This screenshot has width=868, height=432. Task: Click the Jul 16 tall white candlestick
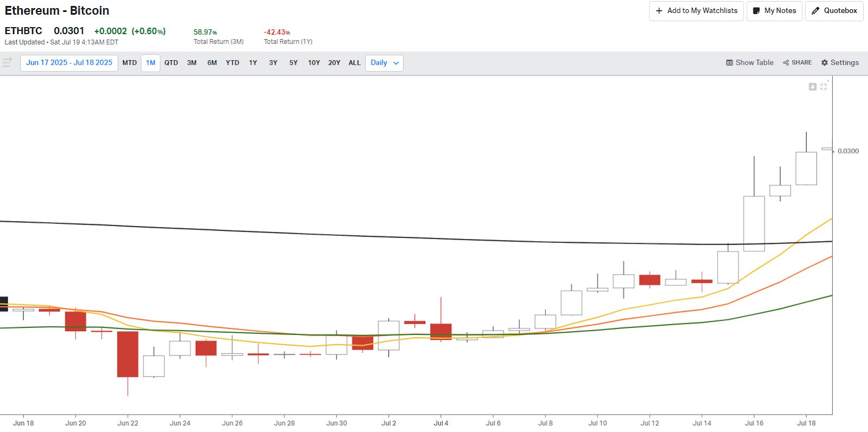pyautogui.click(x=754, y=224)
